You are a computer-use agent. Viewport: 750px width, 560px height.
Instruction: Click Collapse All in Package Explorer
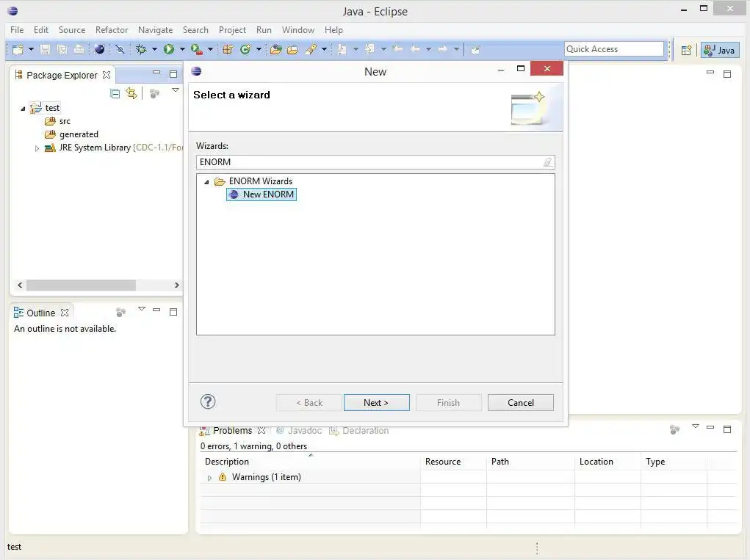click(x=115, y=94)
